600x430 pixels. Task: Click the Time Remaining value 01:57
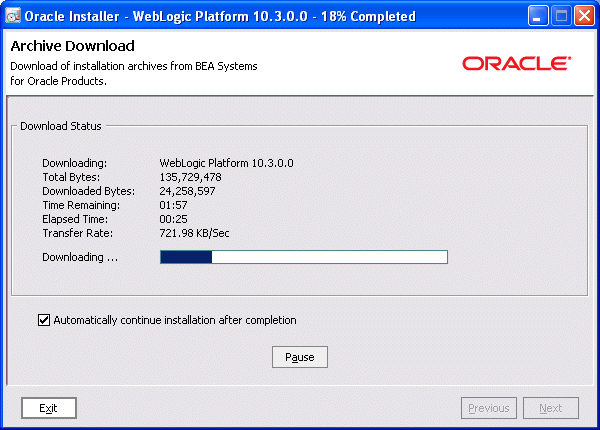click(173, 205)
